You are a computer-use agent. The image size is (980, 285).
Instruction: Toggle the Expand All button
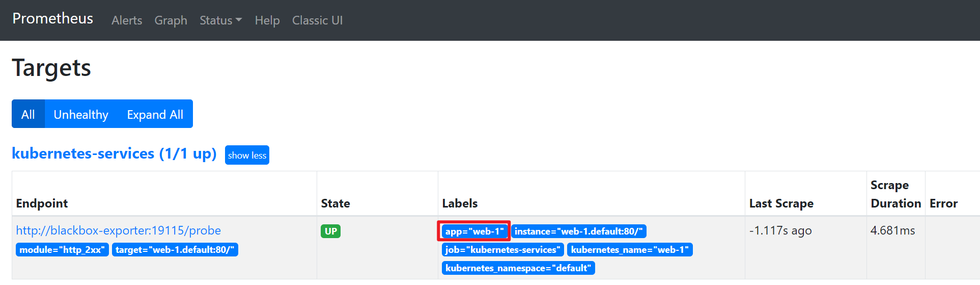coord(155,114)
